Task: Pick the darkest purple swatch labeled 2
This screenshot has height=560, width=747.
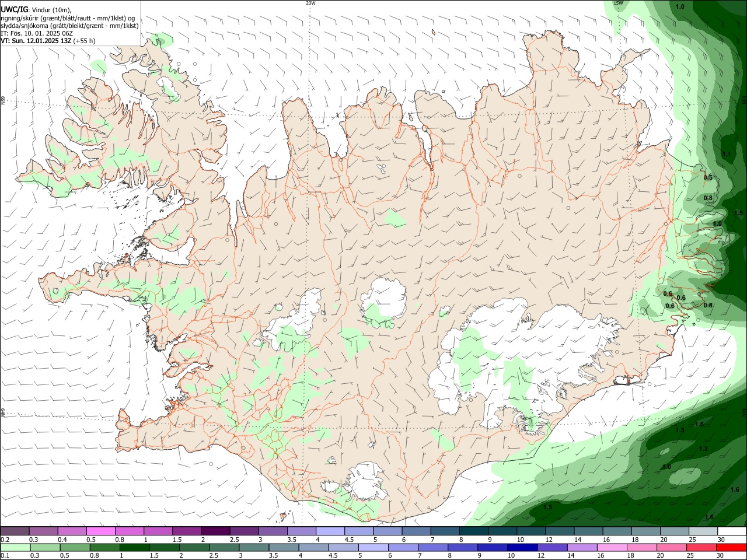Action: (215, 531)
